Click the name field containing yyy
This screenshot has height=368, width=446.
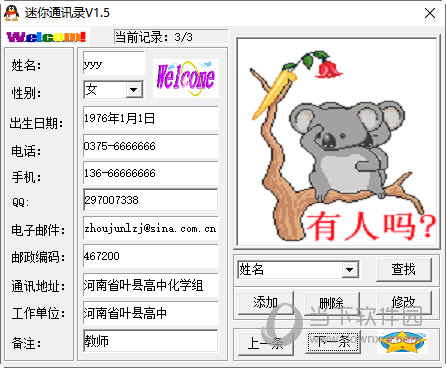(x=114, y=63)
